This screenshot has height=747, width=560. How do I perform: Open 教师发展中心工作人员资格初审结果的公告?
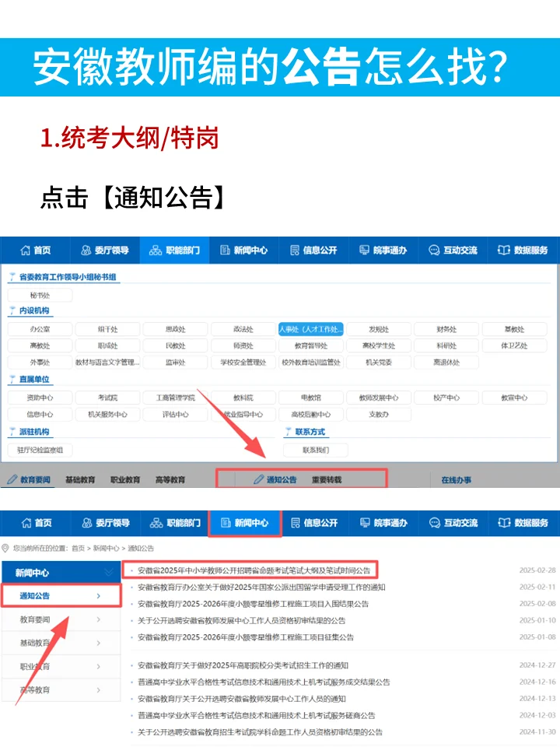coord(241,620)
